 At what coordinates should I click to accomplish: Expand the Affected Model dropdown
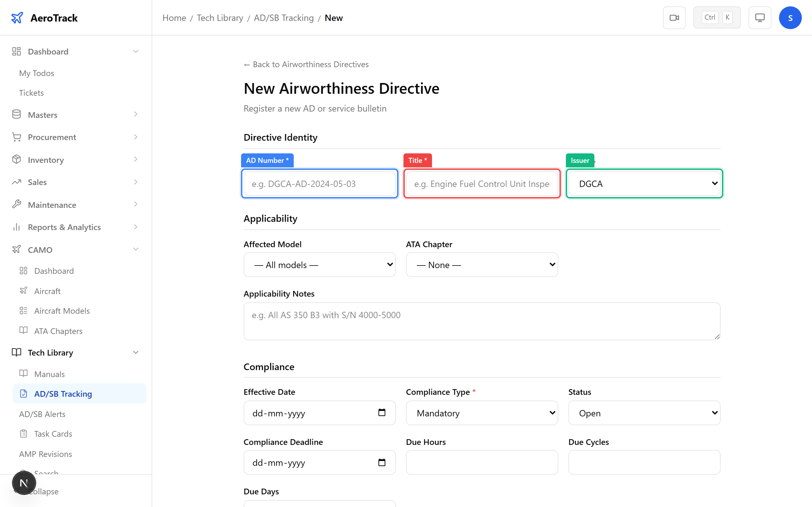tap(319, 265)
